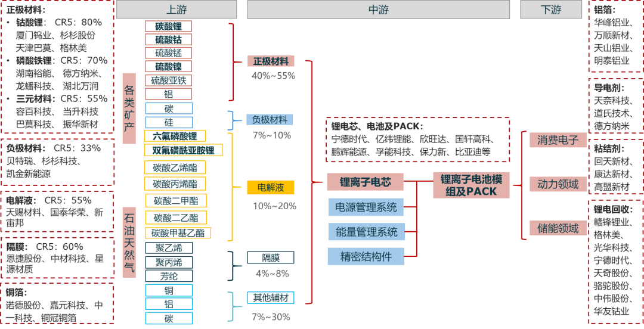The height and width of the screenshot is (329, 644).
Task: Click the 7%~30% cost share text
Action: point(271,316)
